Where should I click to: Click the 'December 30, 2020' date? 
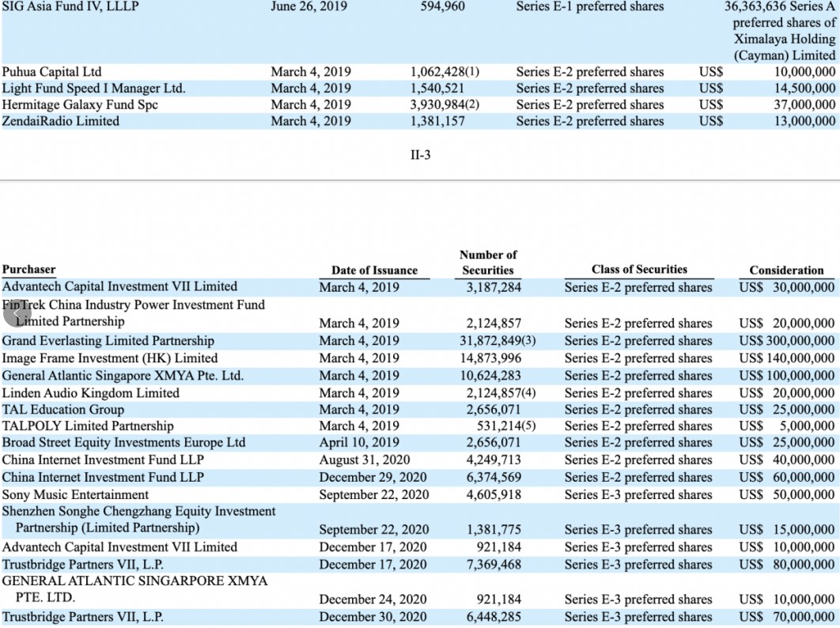[x=373, y=617]
